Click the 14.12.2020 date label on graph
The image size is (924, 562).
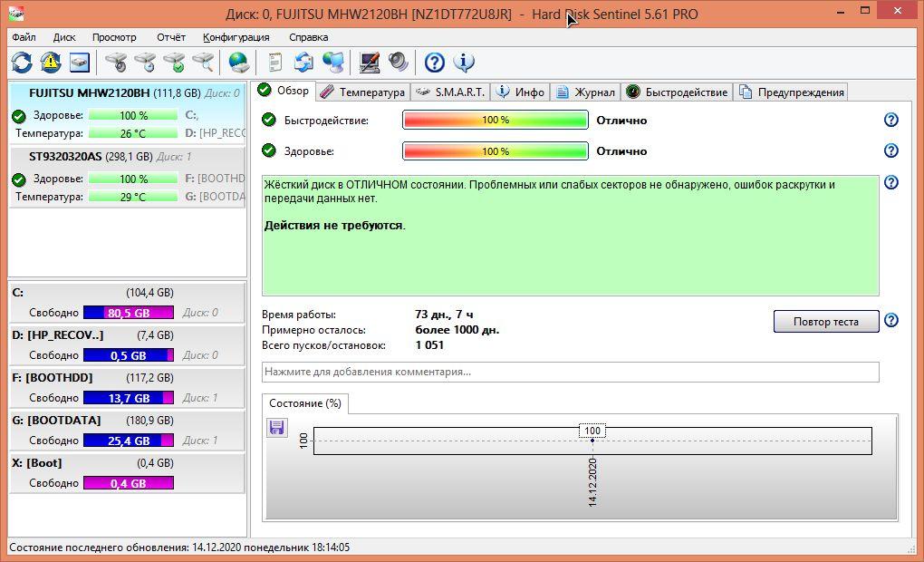click(x=592, y=482)
